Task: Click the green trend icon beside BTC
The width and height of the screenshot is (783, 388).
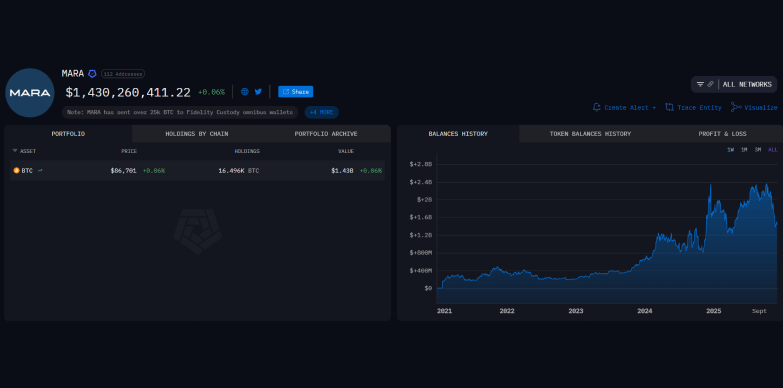Action: tap(40, 171)
